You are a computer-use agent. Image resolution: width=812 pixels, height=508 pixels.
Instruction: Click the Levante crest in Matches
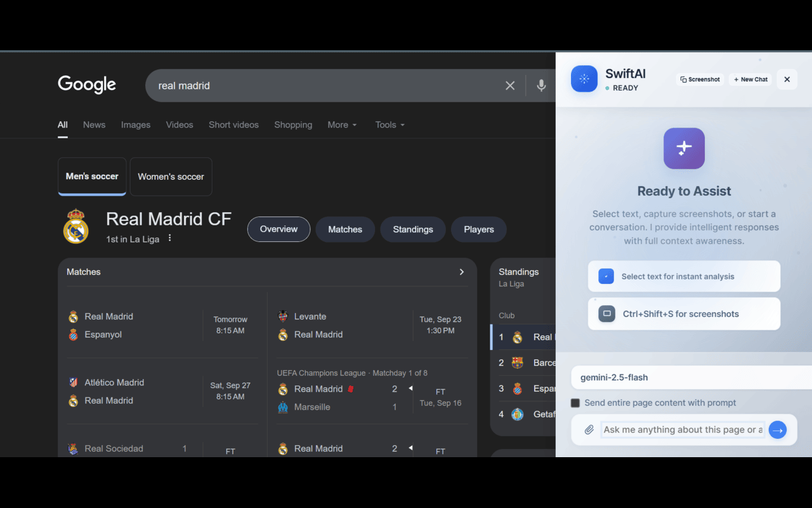pos(283,316)
